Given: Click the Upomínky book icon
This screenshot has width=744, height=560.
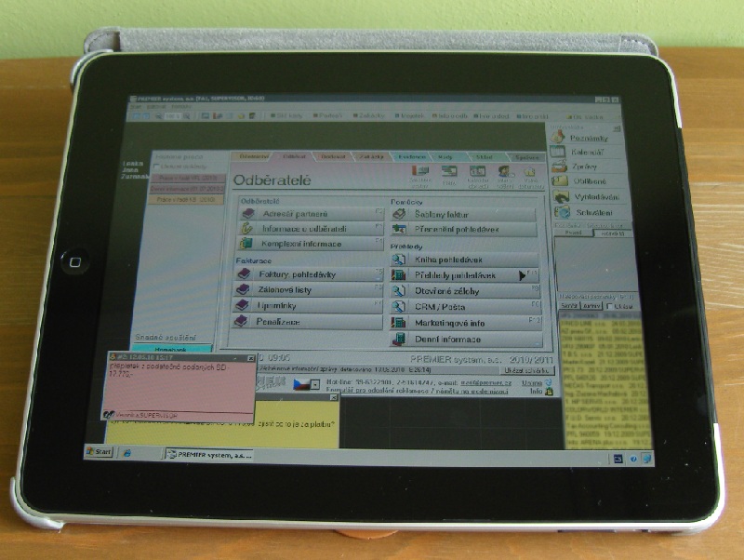Looking at the screenshot, I should pos(242,305).
